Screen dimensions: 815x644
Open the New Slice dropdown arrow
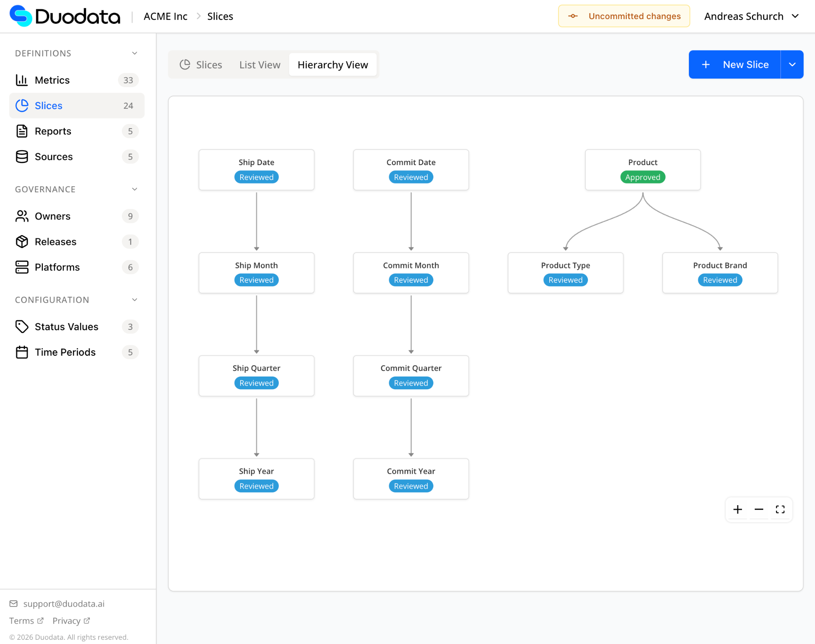792,65
